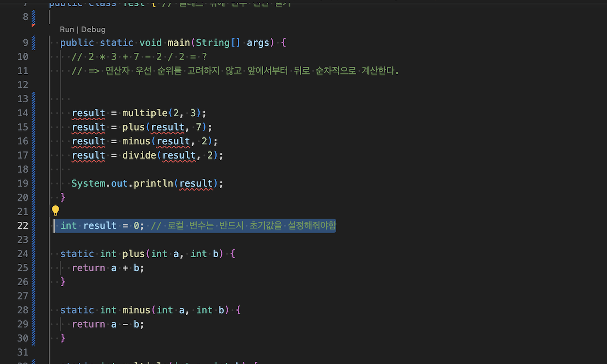Screen dimensions: 607x364
Task: Click 'result' in 'int result = 0;'
Action: 99,225
